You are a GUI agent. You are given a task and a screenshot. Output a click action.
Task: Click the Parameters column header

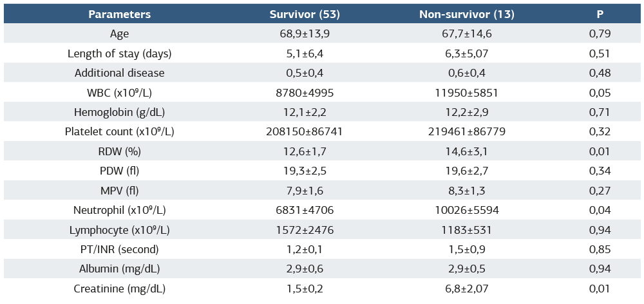click(119, 14)
